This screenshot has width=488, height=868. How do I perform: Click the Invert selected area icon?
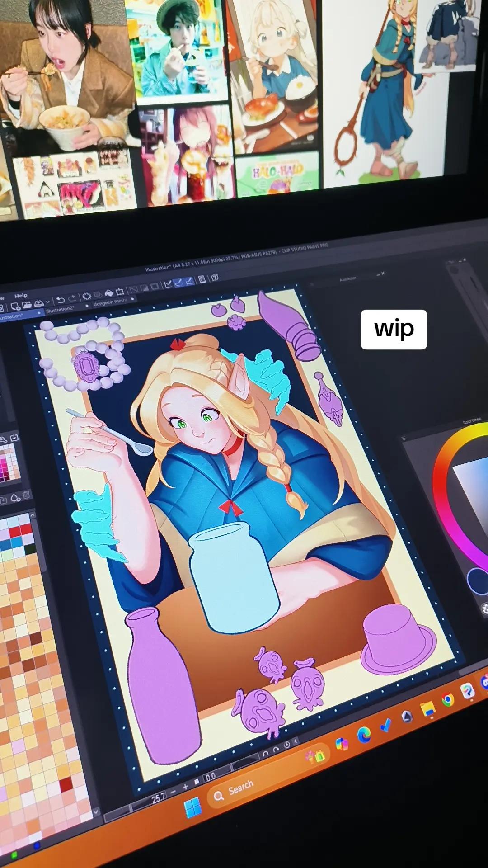[144, 288]
